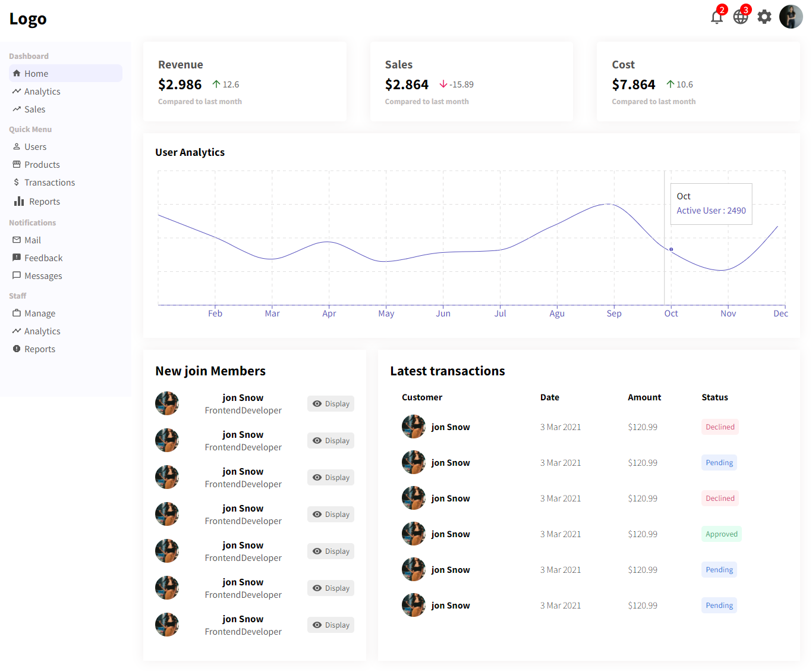This screenshot has width=812, height=671.
Task: Toggle Display visibility for the first jon Snow member
Action: (331, 403)
